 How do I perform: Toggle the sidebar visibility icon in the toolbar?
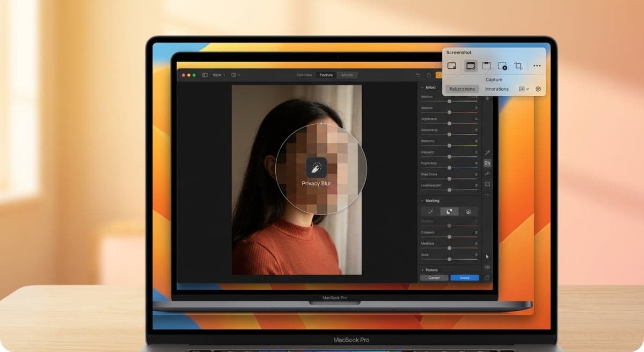pyautogui.click(x=204, y=75)
